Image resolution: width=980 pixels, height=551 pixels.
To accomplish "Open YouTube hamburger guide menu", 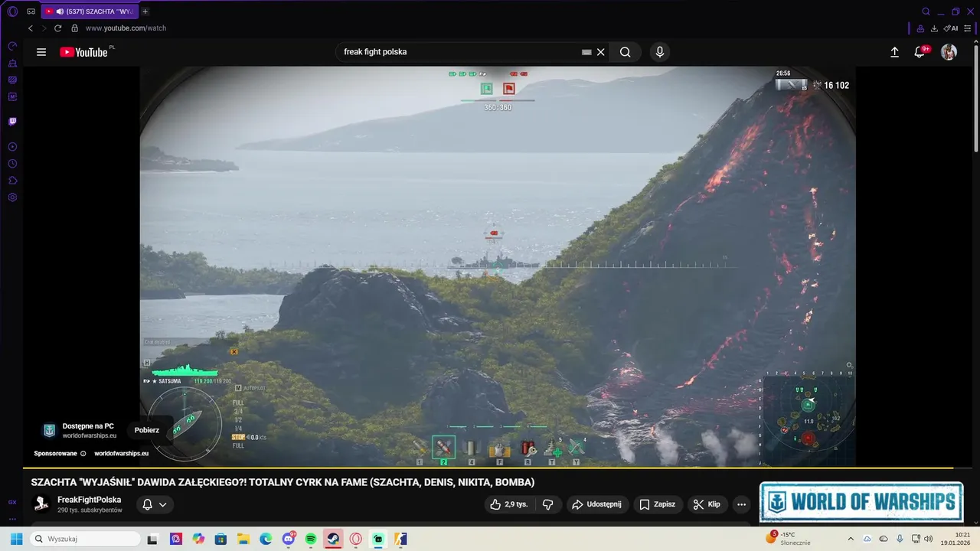I will (41, 52).
